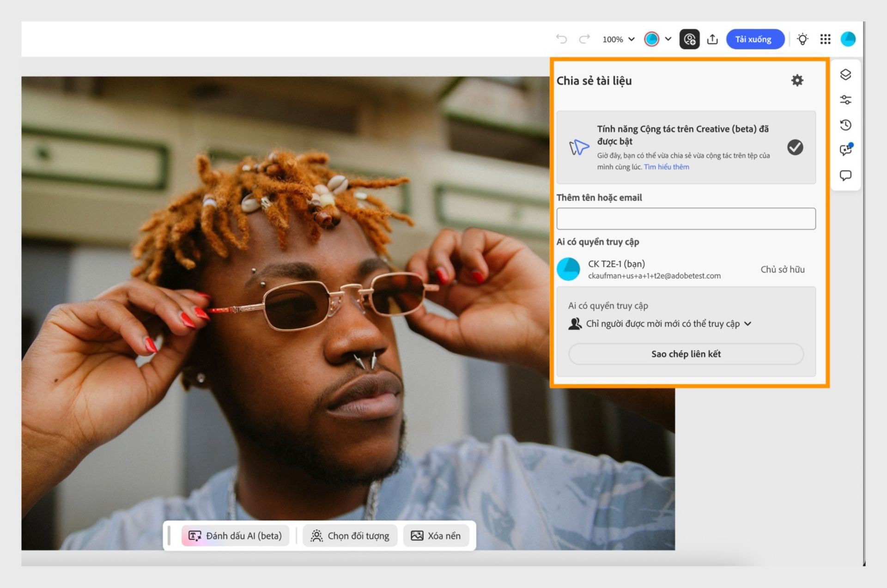Open the Layers panel icon

pos(845,74)
